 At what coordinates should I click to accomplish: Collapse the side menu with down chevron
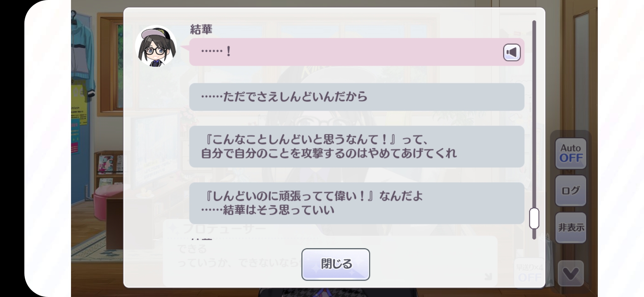click(x=571, y=273)
